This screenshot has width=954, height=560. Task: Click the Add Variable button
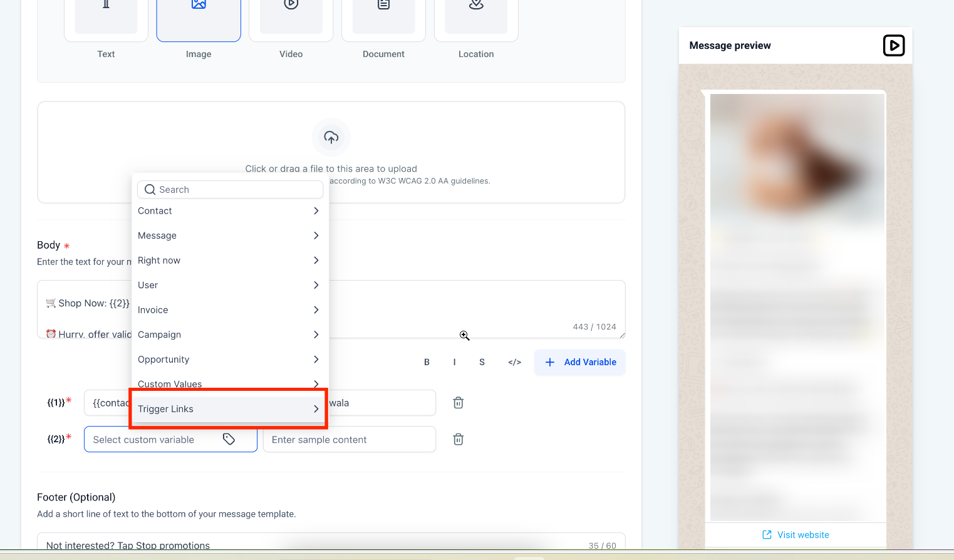[x=580, y=362]
